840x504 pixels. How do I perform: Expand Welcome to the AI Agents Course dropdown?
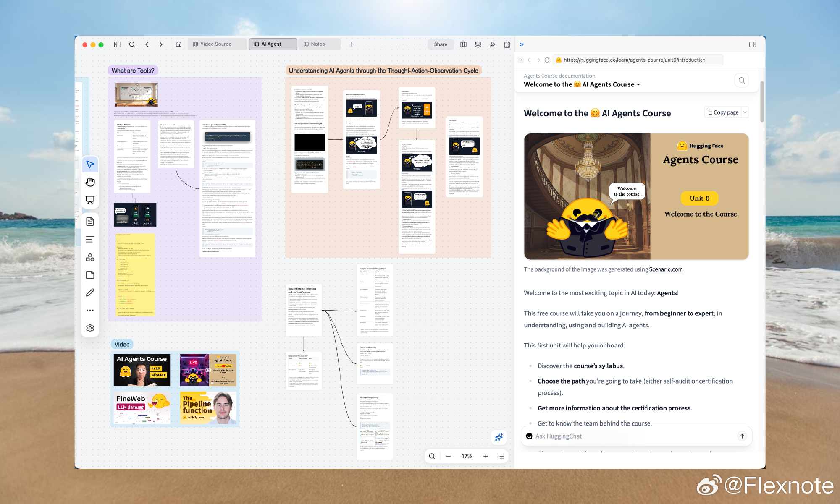click(x=582, y=84)
